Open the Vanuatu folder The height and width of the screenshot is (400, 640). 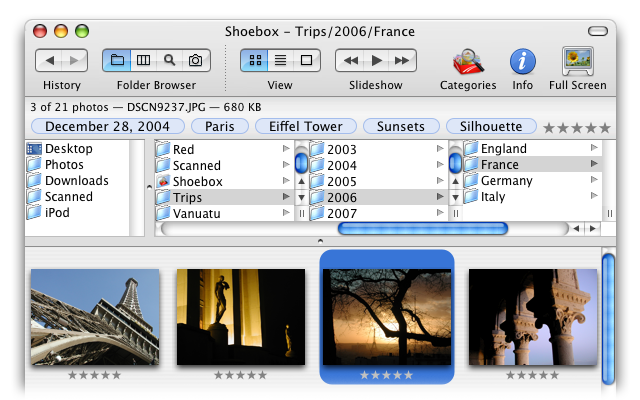(x=196, y=213)
